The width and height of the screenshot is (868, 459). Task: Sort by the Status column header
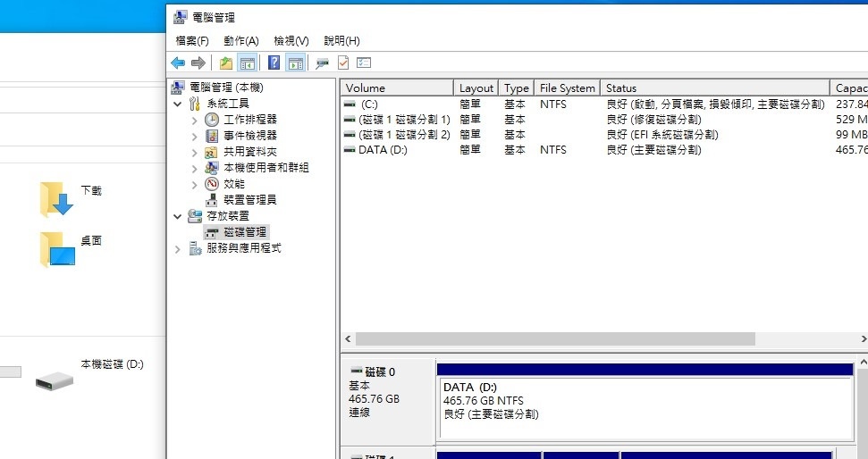(x=715, y=88)
